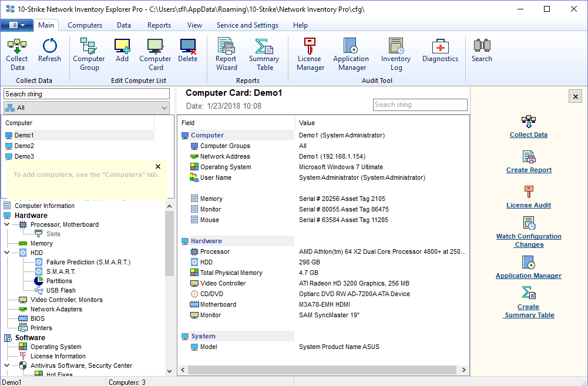Switch to the Computers tab
The height and width of the screenshot is (386, 588).
pyautogui.click(x=85, y=25)
